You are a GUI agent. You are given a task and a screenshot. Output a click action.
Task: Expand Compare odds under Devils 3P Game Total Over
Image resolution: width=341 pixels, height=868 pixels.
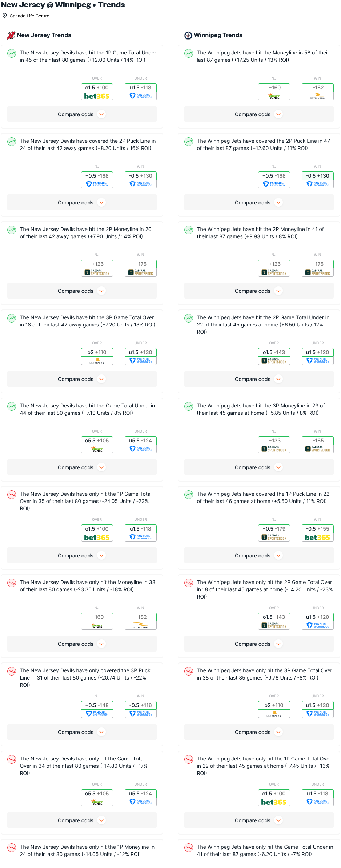82,379
